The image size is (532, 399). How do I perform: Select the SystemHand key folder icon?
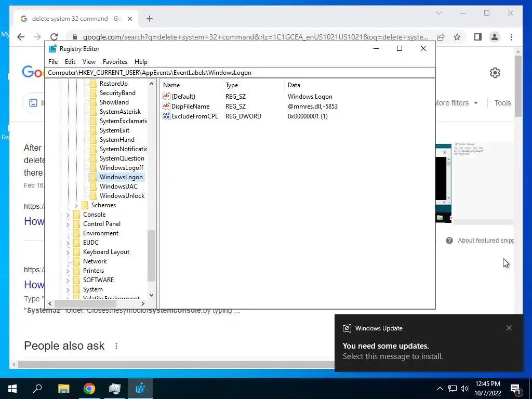(x=93, y=139)
